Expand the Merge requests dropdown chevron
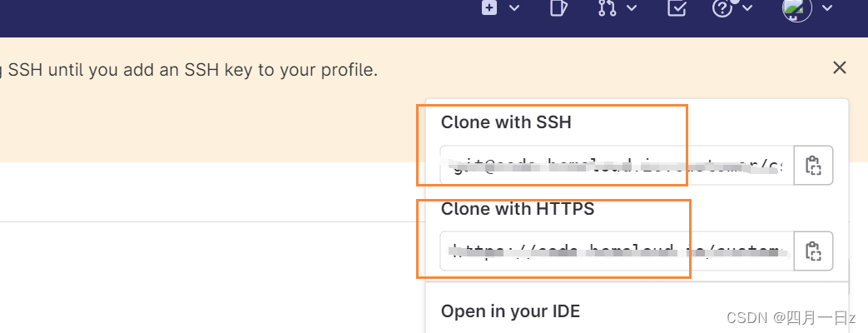 pyautogui.click(x=632, y=8)
